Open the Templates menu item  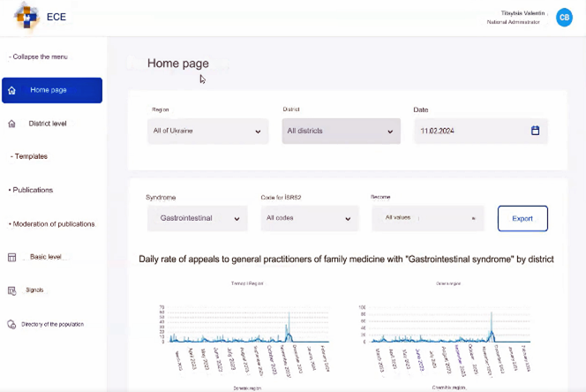tap(31, 156)
